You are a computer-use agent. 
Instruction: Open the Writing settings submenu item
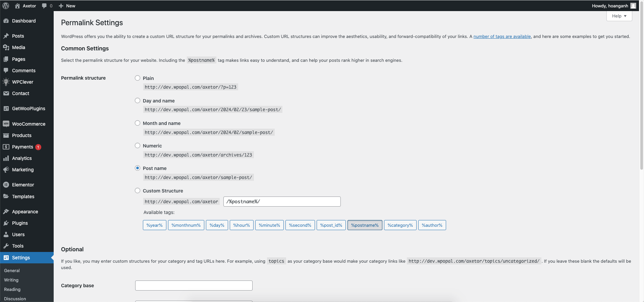pos(11,280)
